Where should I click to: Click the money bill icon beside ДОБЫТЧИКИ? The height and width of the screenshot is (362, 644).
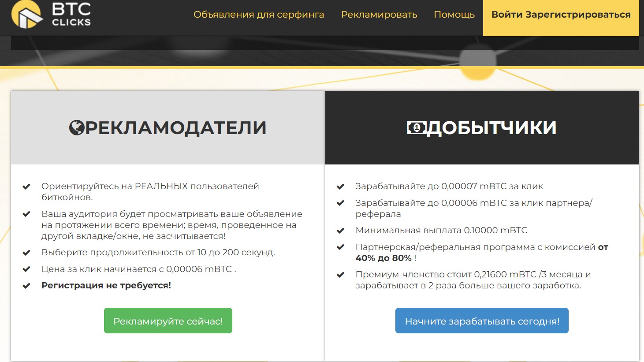416,128
